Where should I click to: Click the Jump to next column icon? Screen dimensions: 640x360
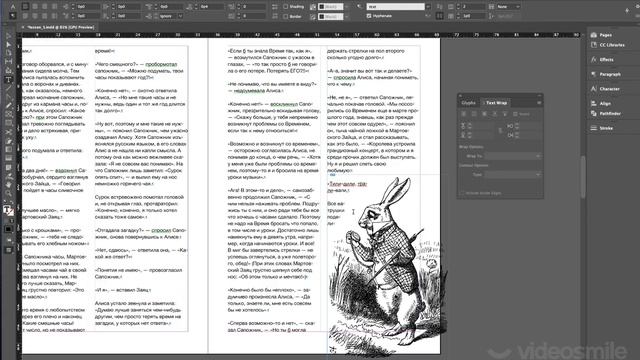[504, 114]
